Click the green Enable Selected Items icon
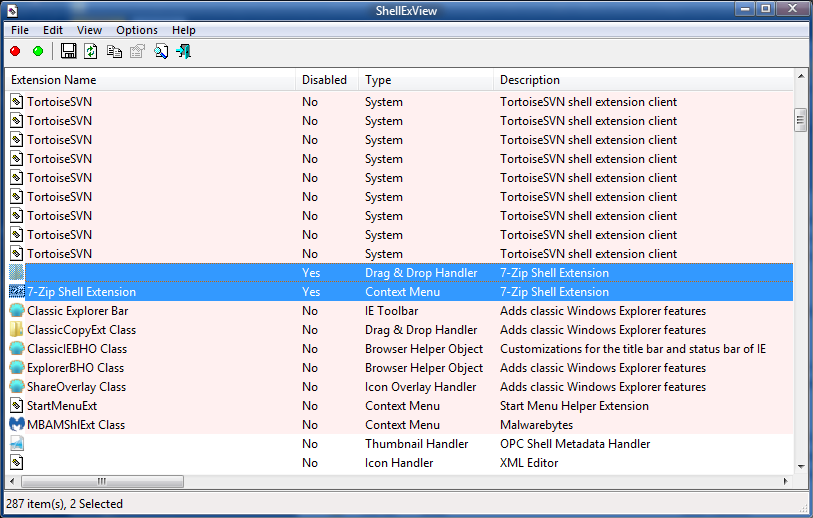 tap(38, 51)
